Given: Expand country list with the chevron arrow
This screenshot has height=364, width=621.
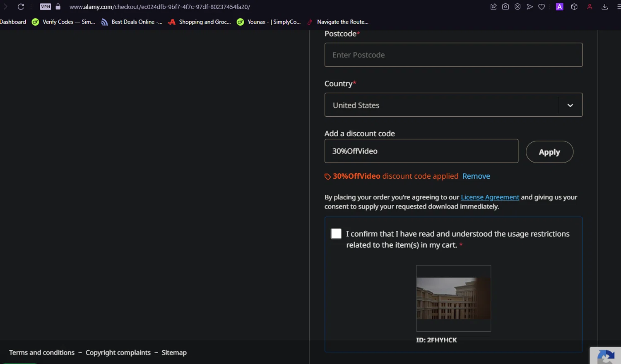Looking at the screenshot, I should coord(570,105).
